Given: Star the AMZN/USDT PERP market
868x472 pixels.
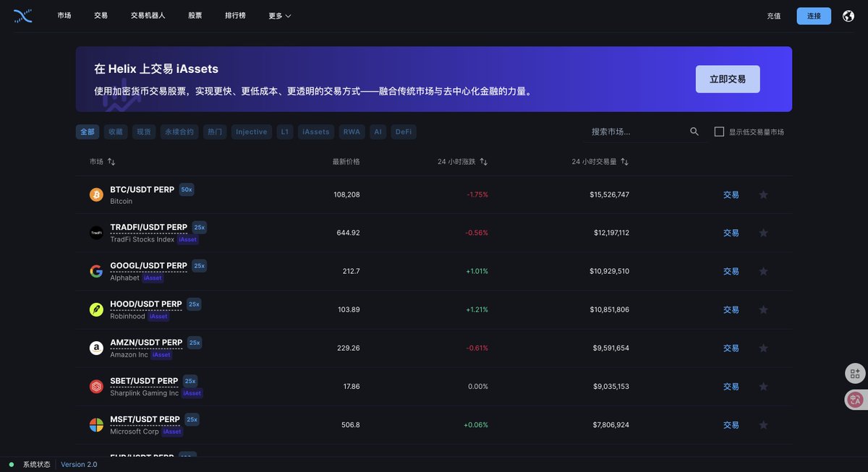Looking at the screenshot, I should click(763, 348).
